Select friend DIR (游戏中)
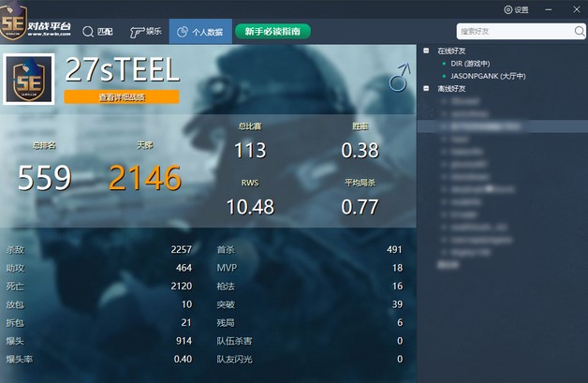 471,63
